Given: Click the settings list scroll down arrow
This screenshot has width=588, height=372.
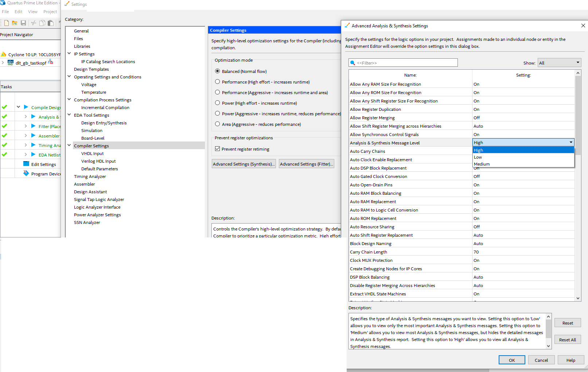Looking at the screenshot, I should 578,298.
